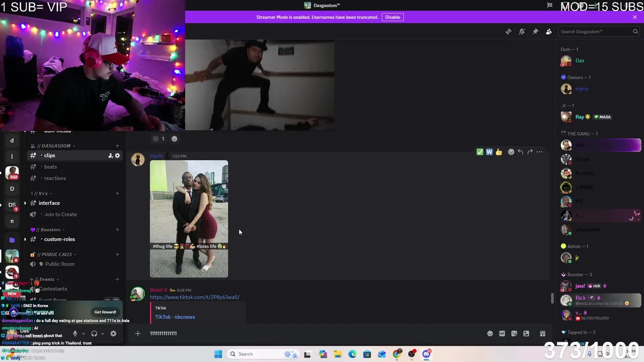Open More options on message toolbar
The width and height of the screenshot is (644, 362).
(x=539, y=152)
